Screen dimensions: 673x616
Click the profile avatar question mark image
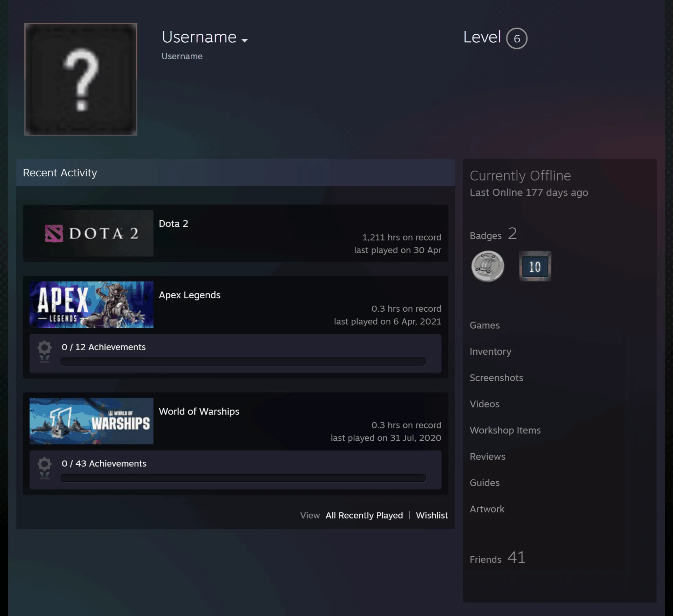click(x=81, y=79)
